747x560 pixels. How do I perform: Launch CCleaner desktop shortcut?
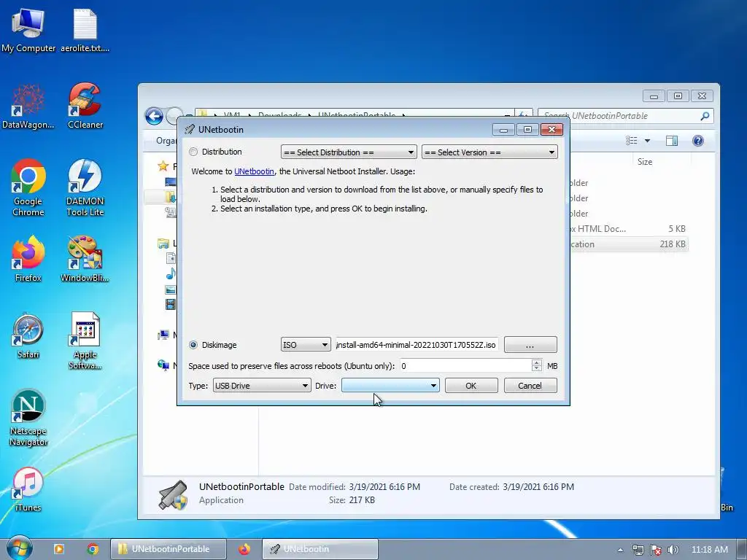(85, 106)
